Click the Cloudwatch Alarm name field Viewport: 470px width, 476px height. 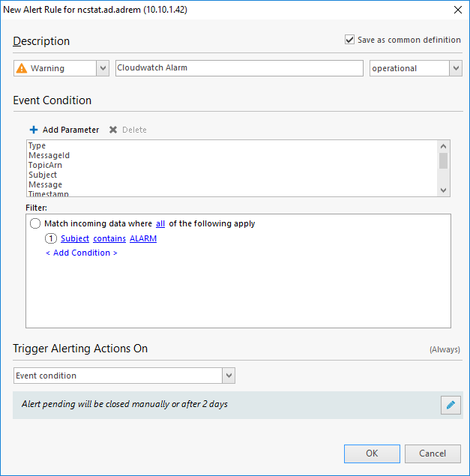pyautogui.click(x=238, y=68)
